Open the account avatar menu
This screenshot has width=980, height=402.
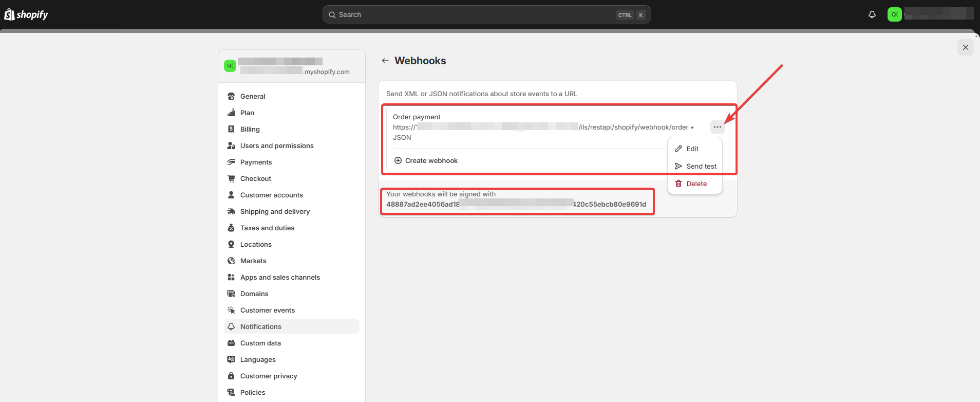pos(894,14)
